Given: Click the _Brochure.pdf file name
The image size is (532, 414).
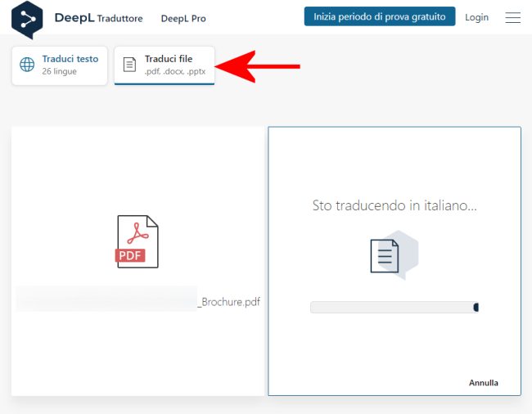Looking at the screenshot, I should tap(229, 302).
